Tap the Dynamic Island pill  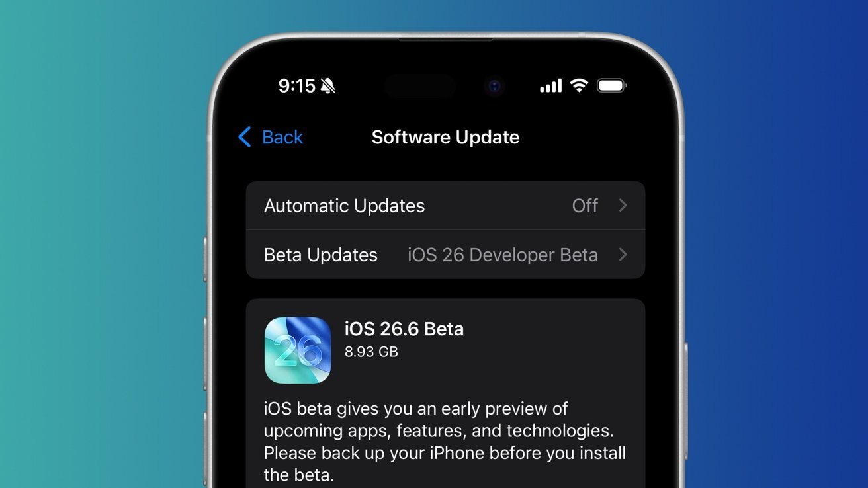pos(419,86)
